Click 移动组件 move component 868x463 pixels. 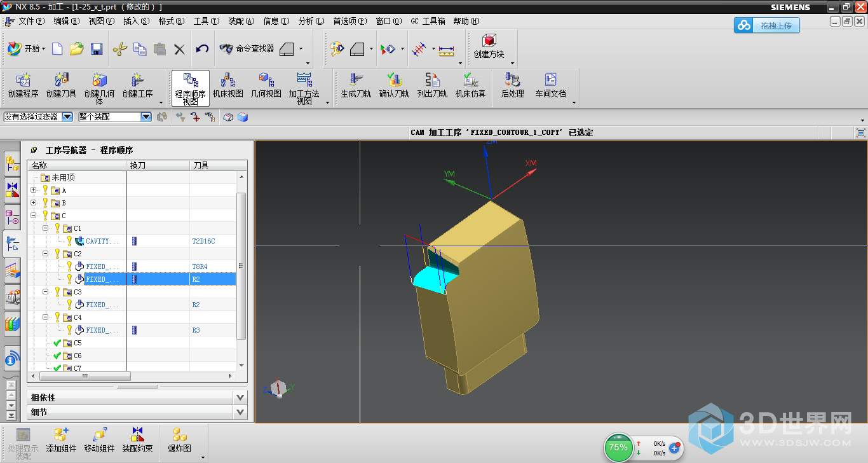tap(99, 440)
